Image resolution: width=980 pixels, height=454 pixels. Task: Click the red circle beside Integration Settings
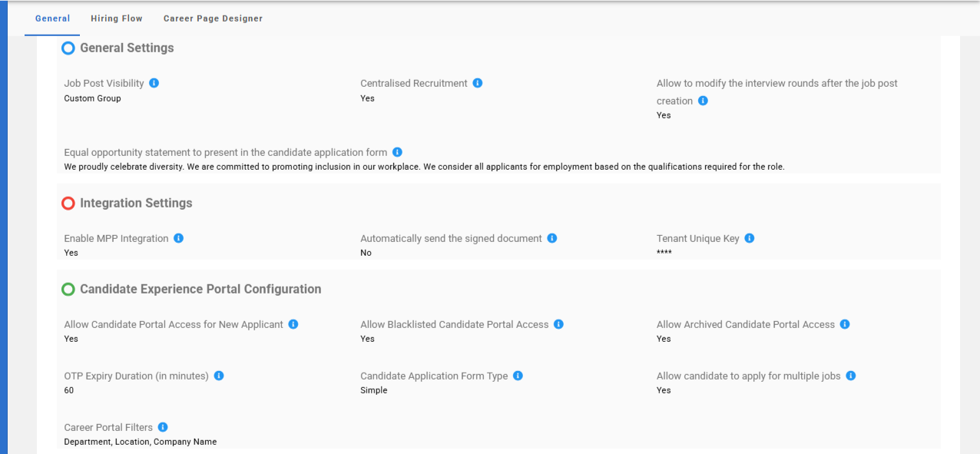pyautogui.click(x=68, y=204)
